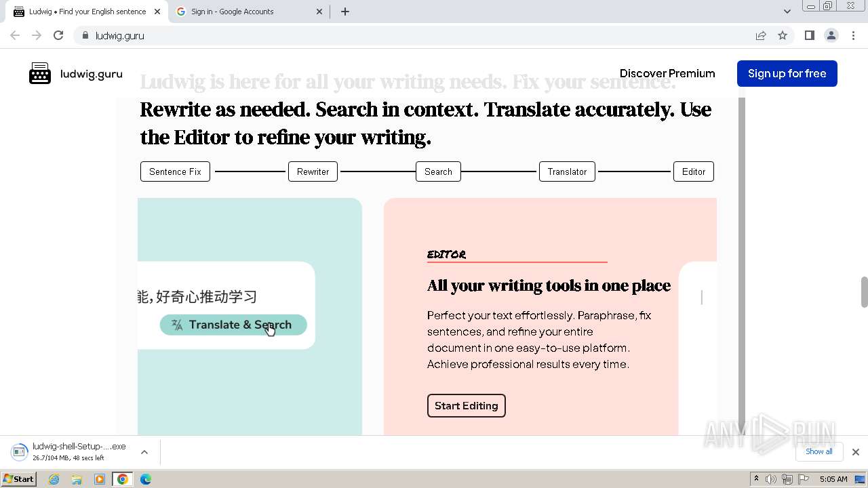Expand the download item options chevron
Viewport: 868px width, 488px height.
(x=144, y=451)
